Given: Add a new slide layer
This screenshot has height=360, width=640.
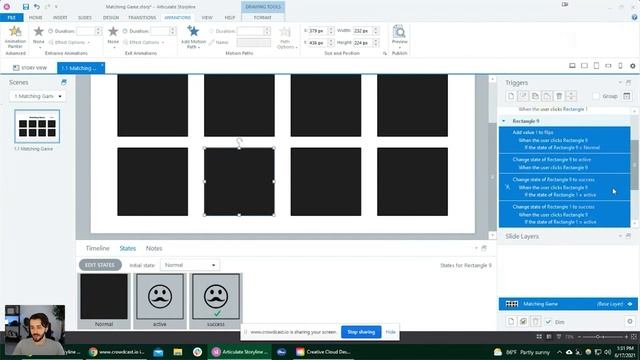Looking at the screenshot, I should point(511,322).
